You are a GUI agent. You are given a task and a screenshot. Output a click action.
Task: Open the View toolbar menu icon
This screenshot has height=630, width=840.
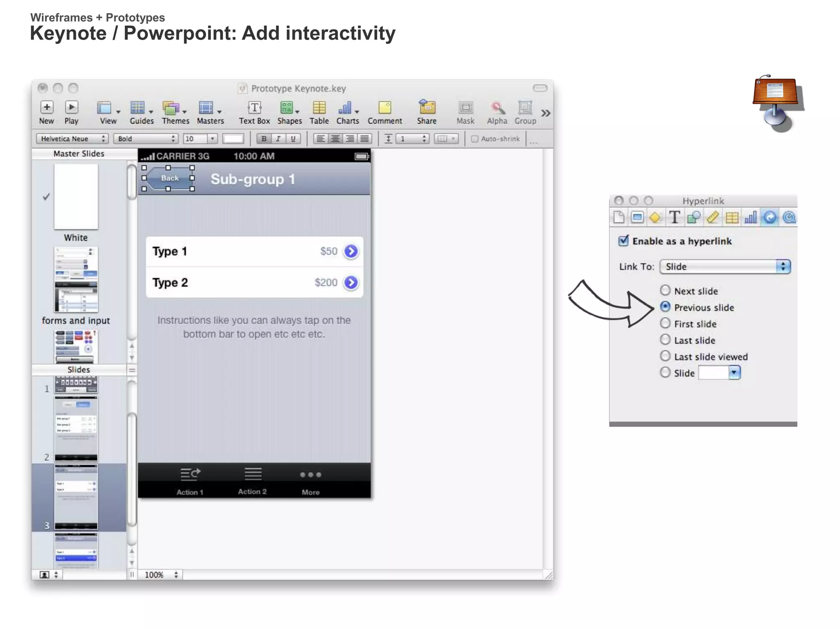tap(105, 108)
